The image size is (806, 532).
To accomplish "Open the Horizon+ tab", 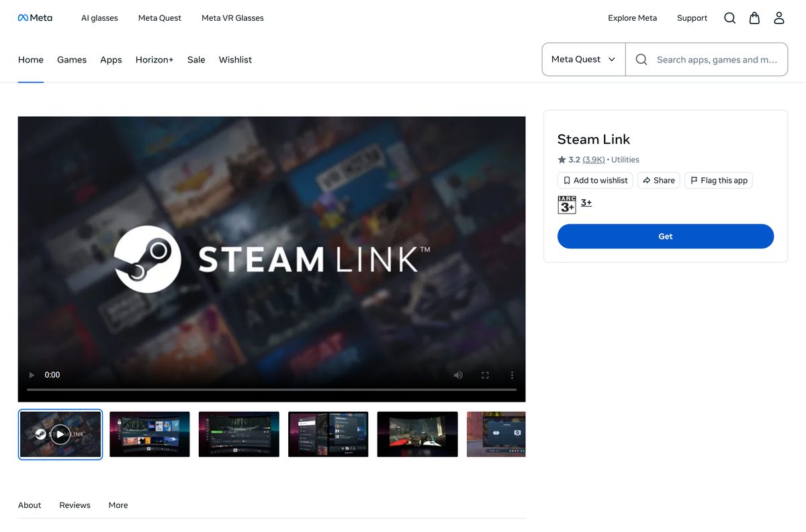I will coord(154,60).
